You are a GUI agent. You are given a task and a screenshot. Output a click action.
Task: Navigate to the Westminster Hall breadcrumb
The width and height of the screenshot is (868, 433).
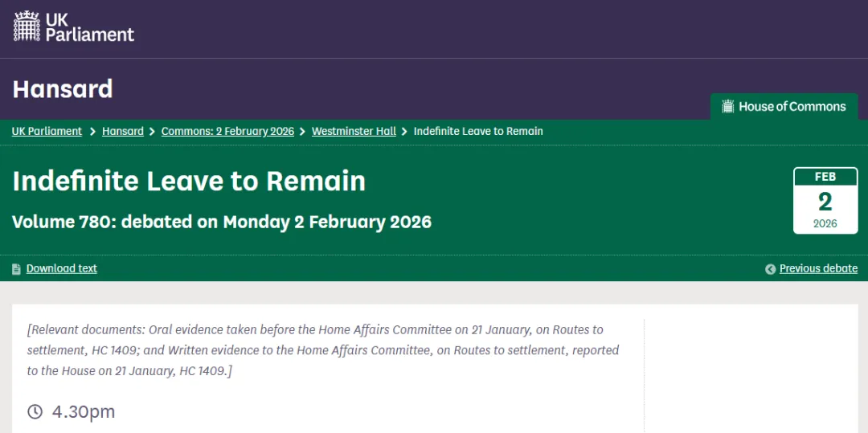[354, 131]
